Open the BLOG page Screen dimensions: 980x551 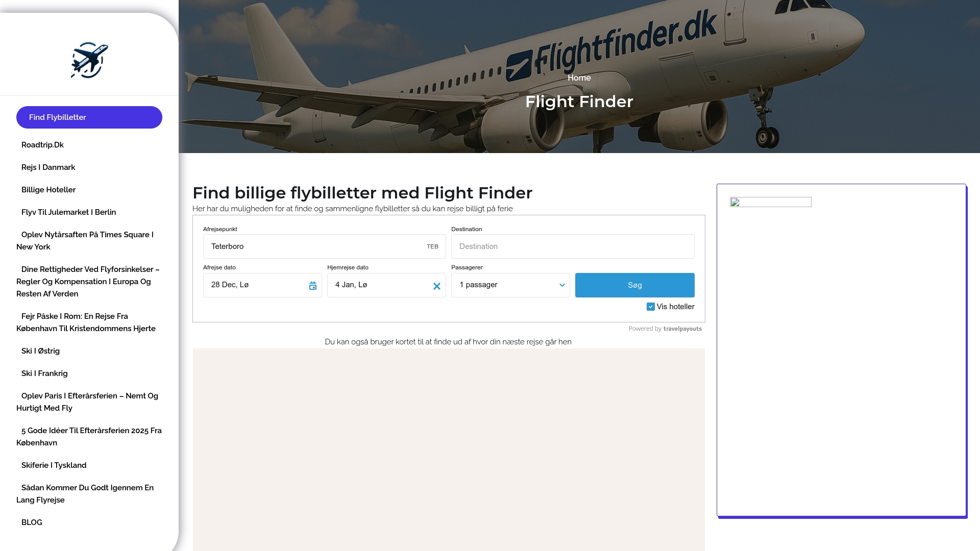tap(32, 522)
